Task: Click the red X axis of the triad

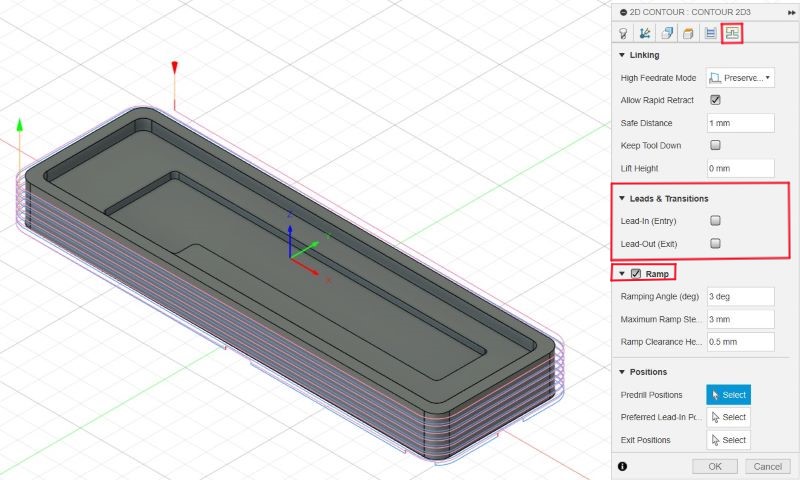Action: [x=305, y=267]
